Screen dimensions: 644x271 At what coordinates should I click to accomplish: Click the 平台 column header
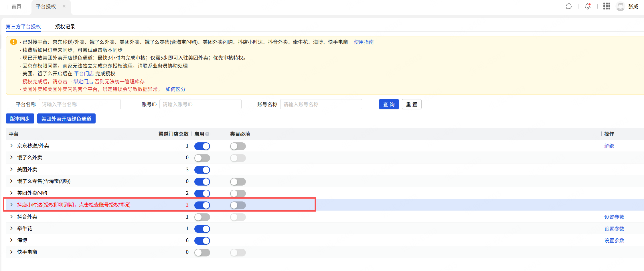[13, 134]
